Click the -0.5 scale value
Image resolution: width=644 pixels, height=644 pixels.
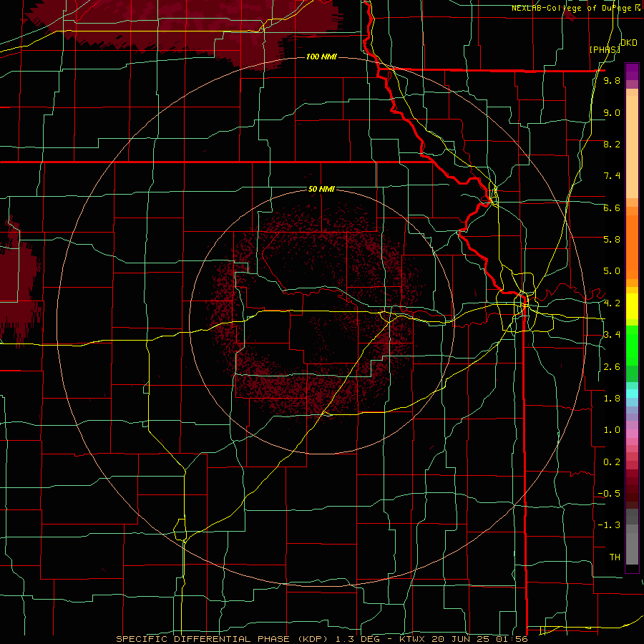609,493
